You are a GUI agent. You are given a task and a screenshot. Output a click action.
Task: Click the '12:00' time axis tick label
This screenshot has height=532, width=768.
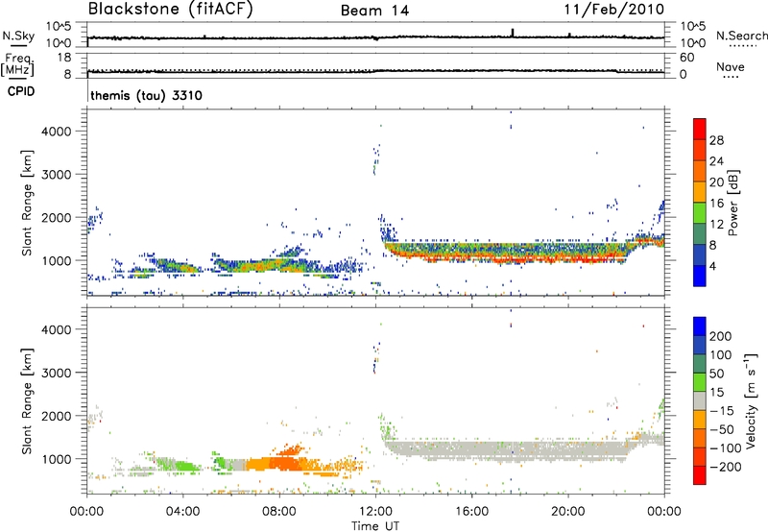[375, 512]
